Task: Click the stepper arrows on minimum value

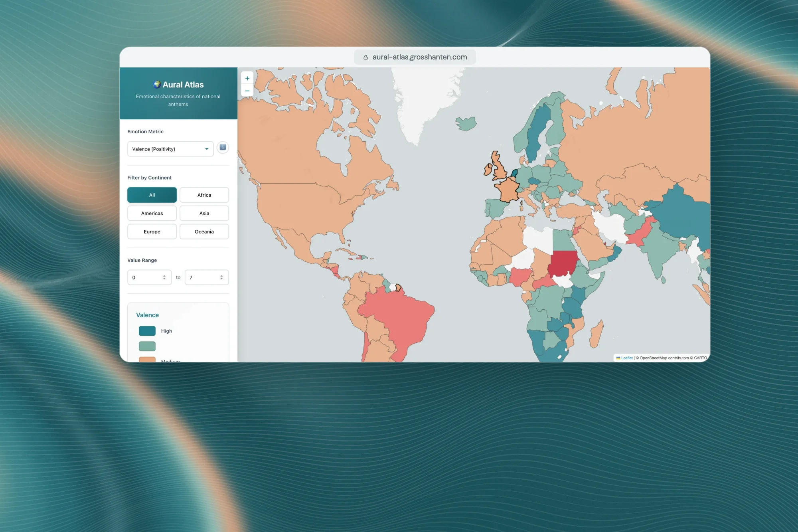Action: tap(164, 277)
